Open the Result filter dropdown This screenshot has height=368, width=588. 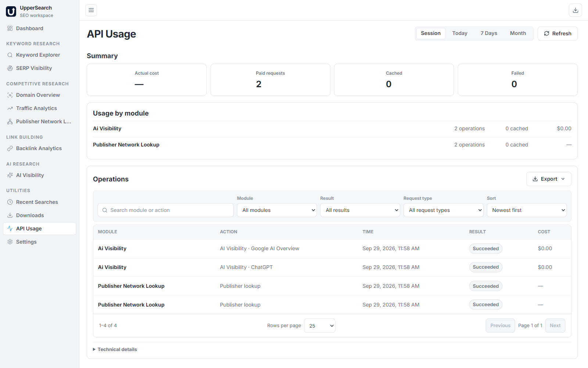[360, 210]
